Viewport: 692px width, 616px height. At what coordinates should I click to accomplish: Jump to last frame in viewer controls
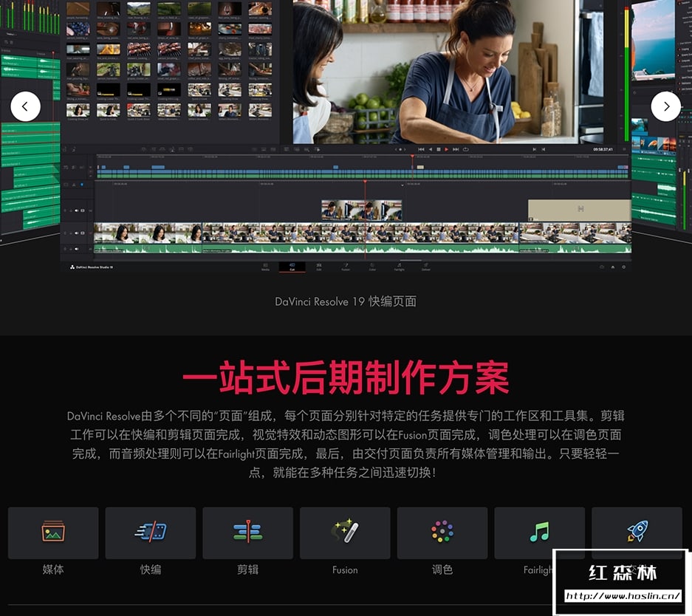tap(456, 150)
